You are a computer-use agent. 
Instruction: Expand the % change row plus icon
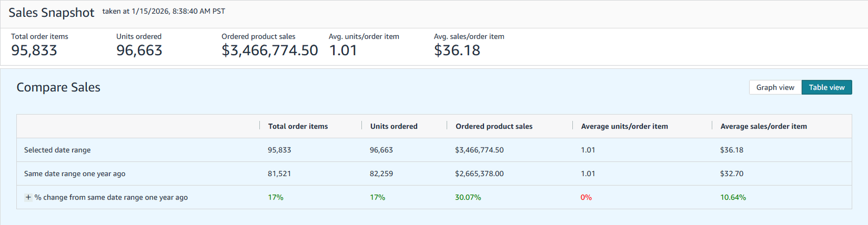28,197
